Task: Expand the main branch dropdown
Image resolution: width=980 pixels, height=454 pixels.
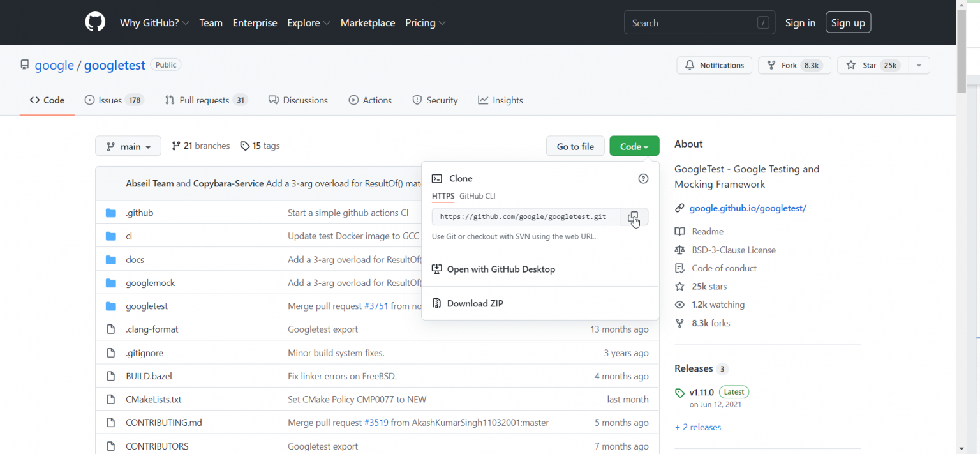Action: coord(128,146)
